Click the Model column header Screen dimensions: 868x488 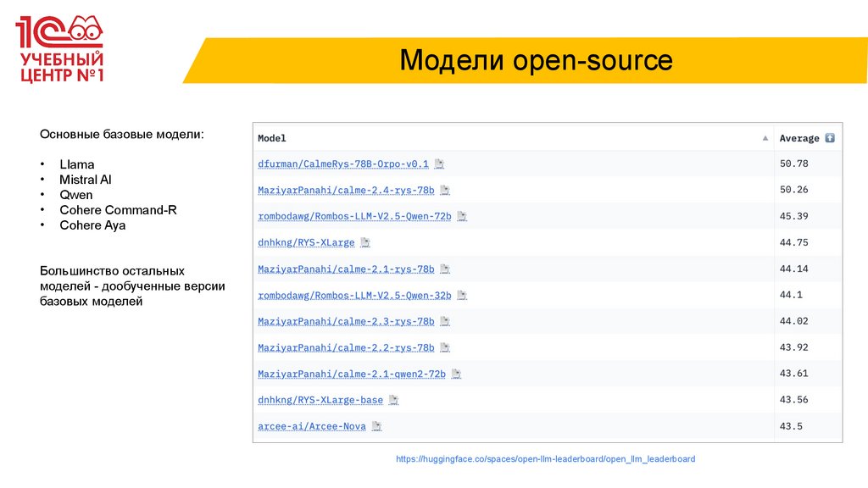tap(272, 138)
